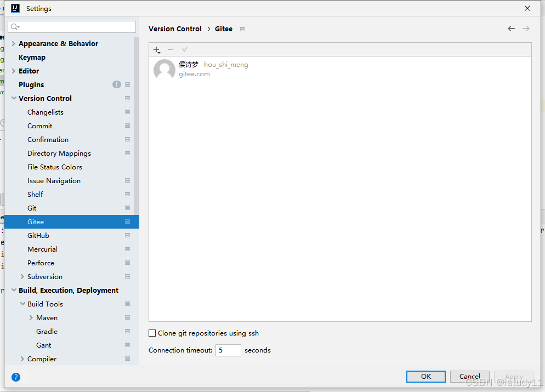This screenshot has height=392, width=545.
Task: Expand the Editor section
Action: point(14,71)
